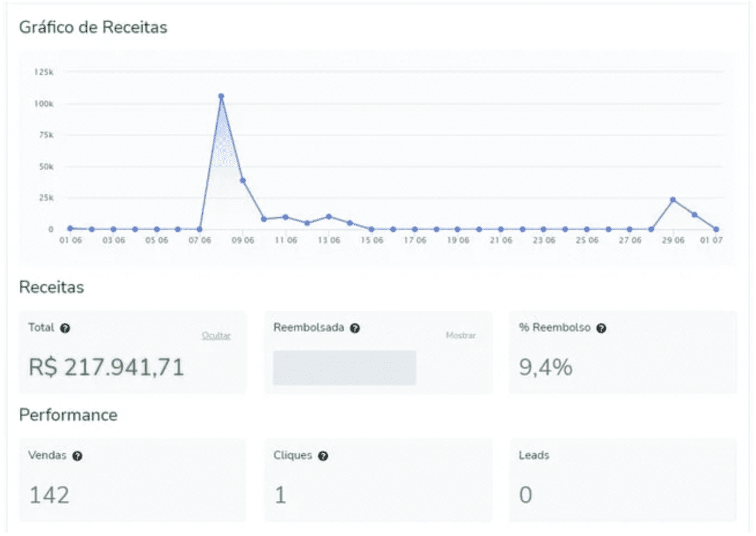Click the 9,4% refund percentage value
This screenshot has width=756, height=536.
point(546,367)
